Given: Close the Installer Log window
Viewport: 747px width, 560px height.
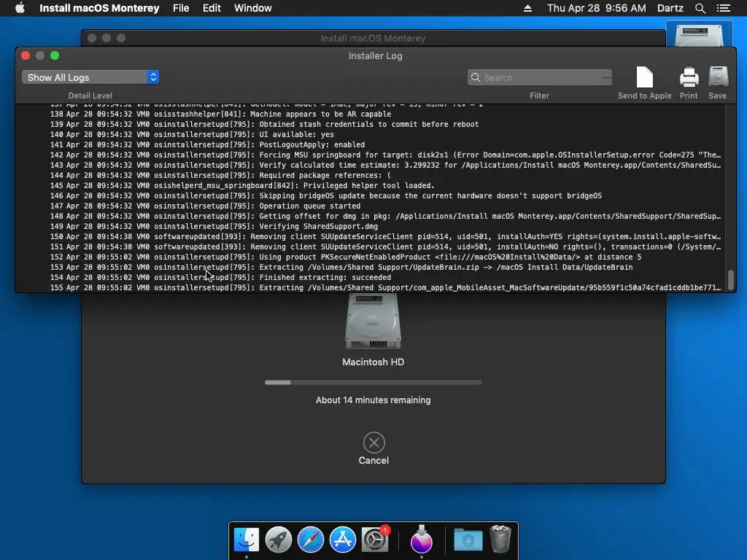Looking at the screenshot, I should pyautogui.click(x=26, y=55).
